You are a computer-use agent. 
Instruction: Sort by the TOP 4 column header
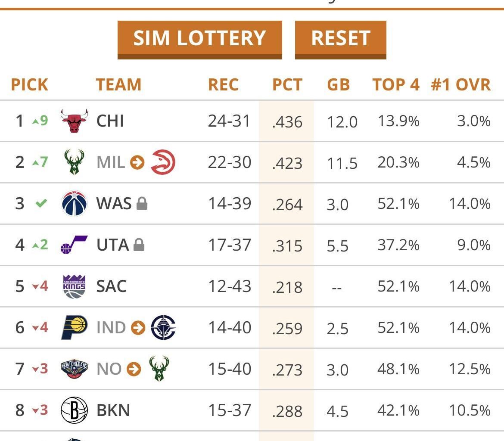[x=395, y=84]
